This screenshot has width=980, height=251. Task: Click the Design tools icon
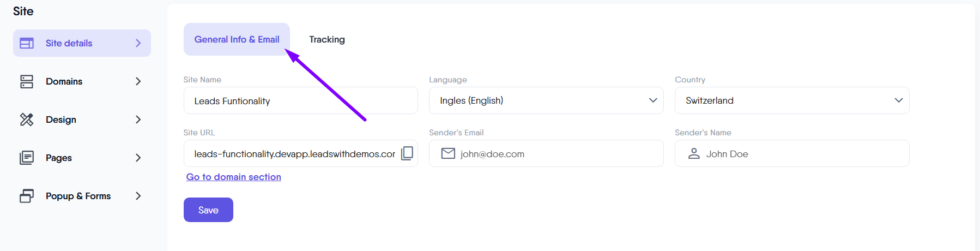(27, 119)
